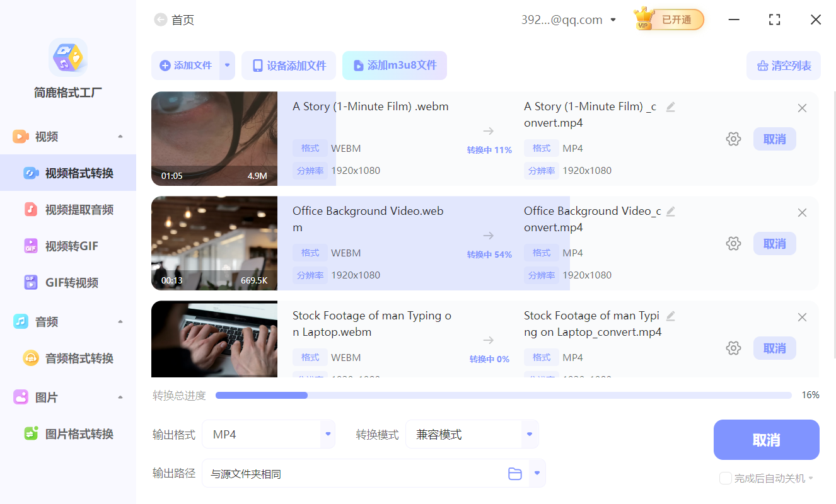836x504 pixels.
Task: Click the 转换中 0% status text
Action: [x=489, y=359]
